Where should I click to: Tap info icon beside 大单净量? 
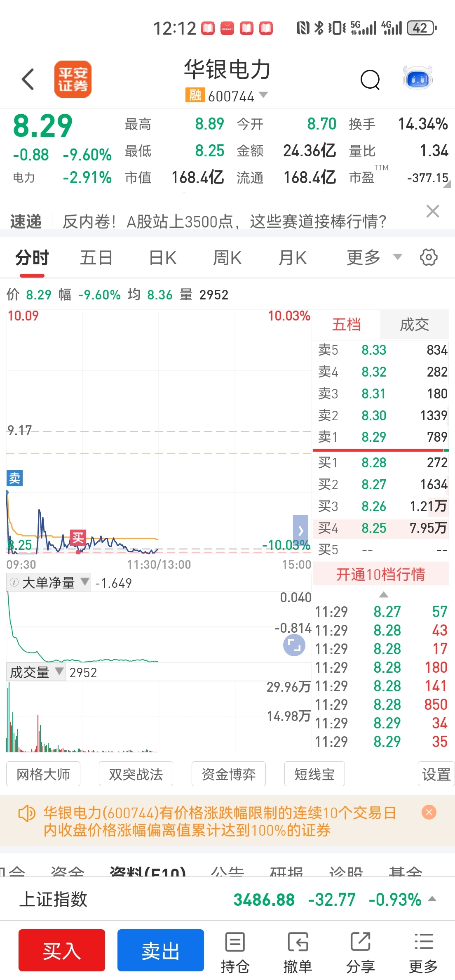tap(14, 582)
